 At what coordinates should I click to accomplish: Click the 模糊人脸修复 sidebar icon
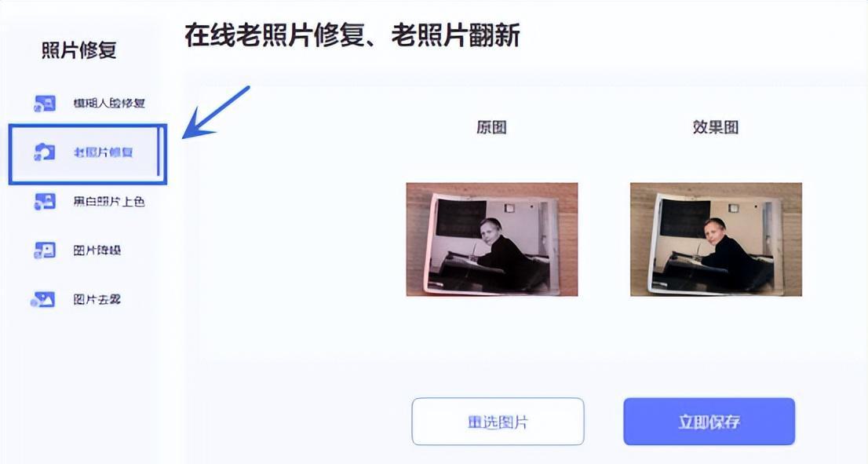pyautogui.click(x=45, y=103)
